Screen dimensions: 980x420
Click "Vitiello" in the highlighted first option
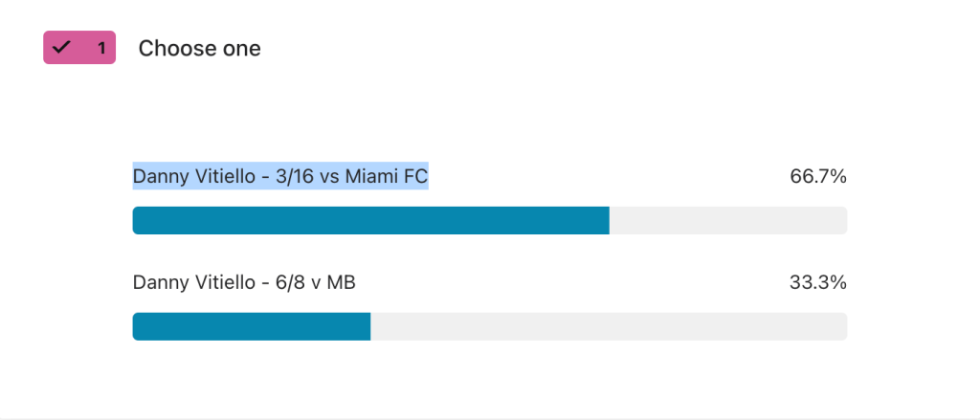point(220,177)
